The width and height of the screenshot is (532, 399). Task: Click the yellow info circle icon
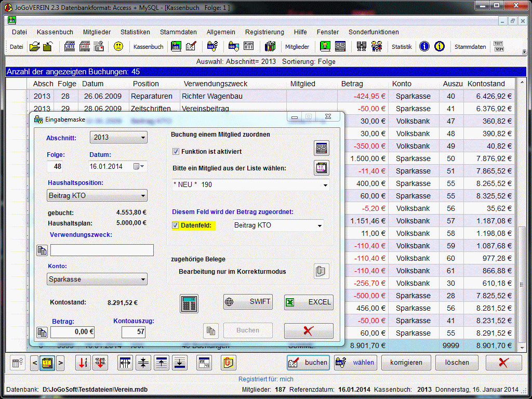click(x=440, y=46)
